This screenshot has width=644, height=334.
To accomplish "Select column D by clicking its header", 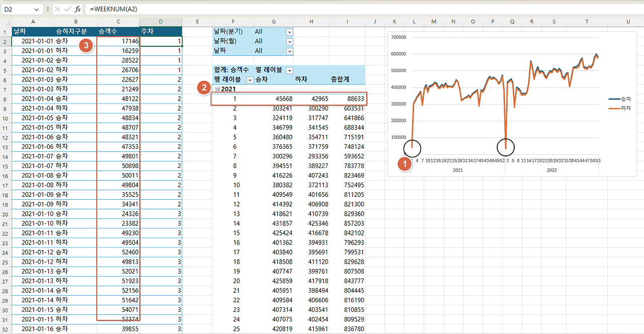I will pyautogui.click(x=160, y=22).
